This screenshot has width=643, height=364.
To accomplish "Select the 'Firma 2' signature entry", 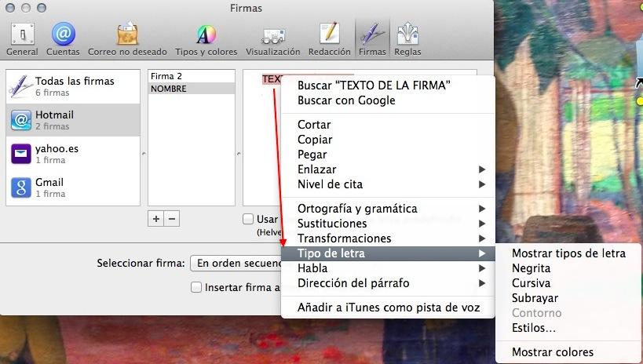I will tap(191, 76).
